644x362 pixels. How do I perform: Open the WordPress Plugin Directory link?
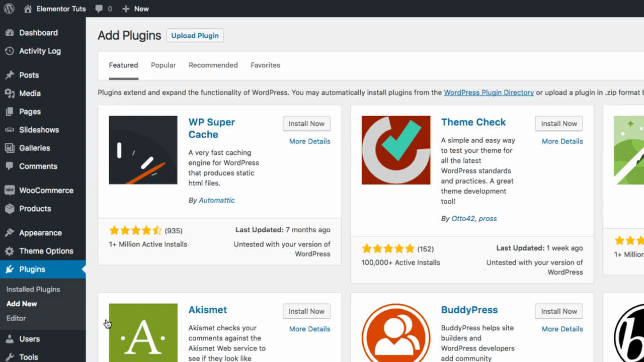489,92
